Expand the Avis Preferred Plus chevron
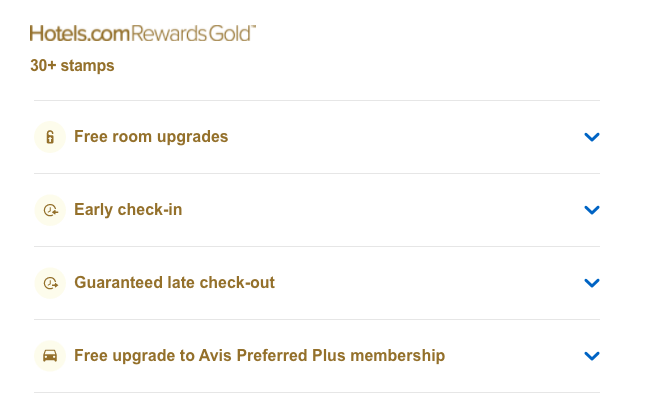 click(591, 356)
